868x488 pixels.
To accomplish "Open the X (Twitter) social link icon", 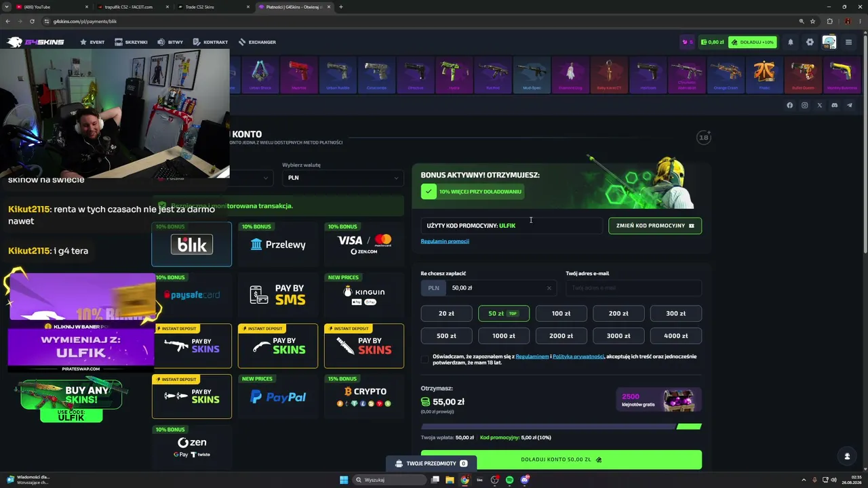I will tap(820, 105).
